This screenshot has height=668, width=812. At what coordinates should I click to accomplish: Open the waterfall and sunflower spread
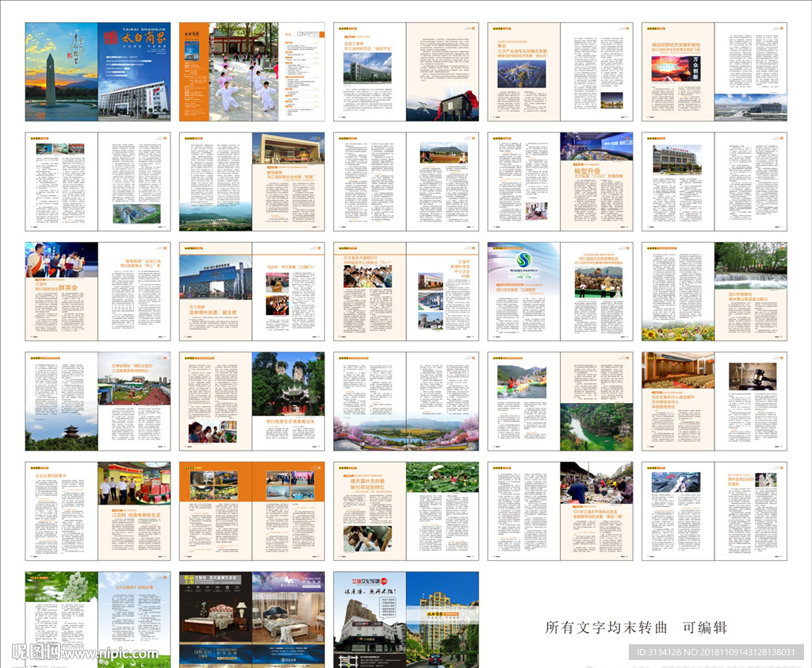[x=714, y=291]
